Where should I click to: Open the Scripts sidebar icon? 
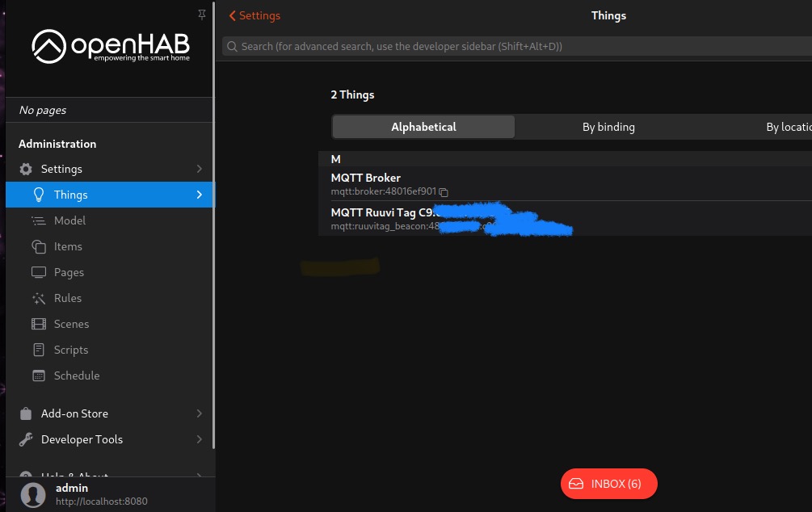pos(38,349)
